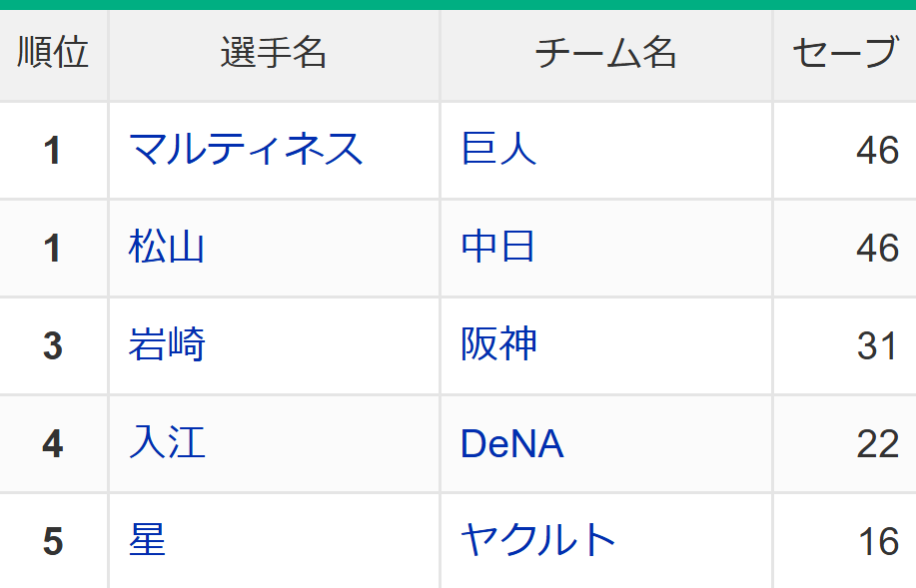Select the save count 16 for 星
The height and width of the screenshot is (588, 916).
click(x=879, y=541)
